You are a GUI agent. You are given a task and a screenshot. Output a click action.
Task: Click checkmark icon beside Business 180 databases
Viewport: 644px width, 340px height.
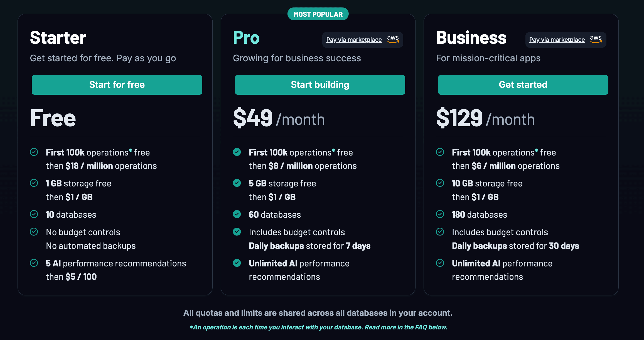click(x=440, y=214)
